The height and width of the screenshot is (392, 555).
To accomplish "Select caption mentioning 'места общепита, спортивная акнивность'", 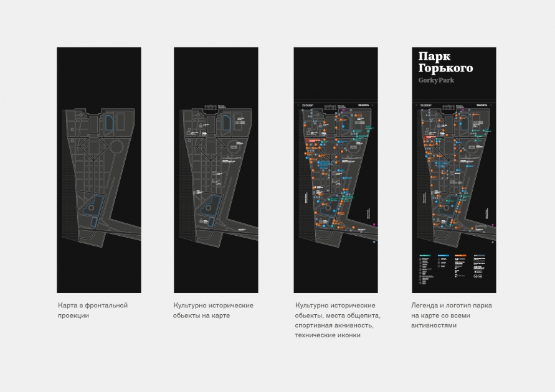I will click(338, 320).
